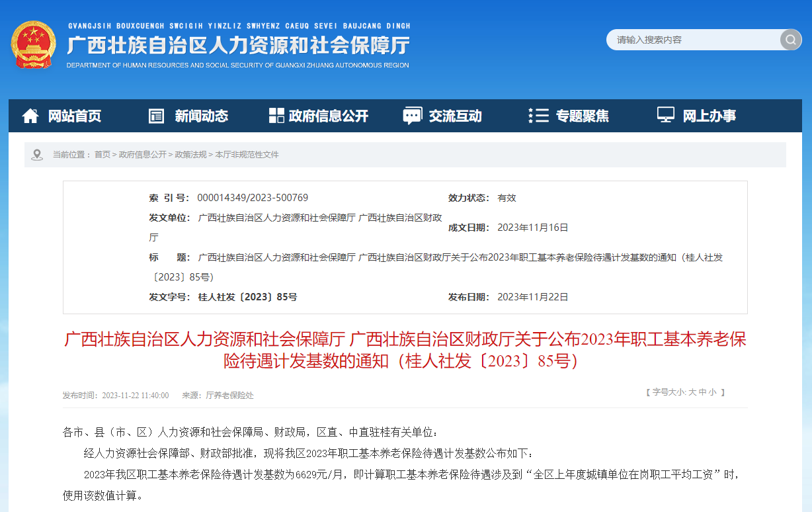
Task: Click the 政府信息公开 breadcrumb link
Action: click(x=143, y=154)
